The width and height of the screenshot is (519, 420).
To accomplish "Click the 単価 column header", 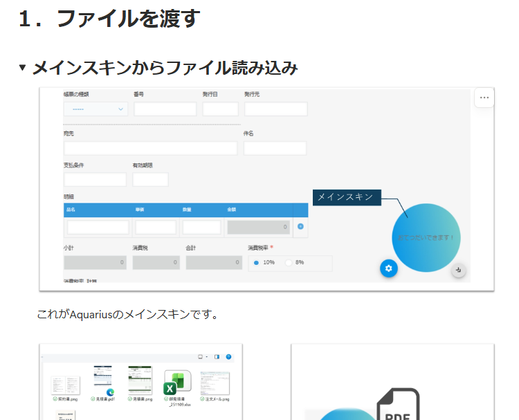I will click(140, 210).
